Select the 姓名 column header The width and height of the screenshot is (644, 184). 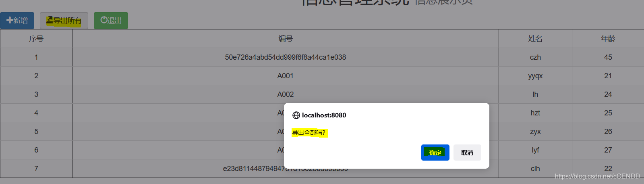tap(535, 39)
